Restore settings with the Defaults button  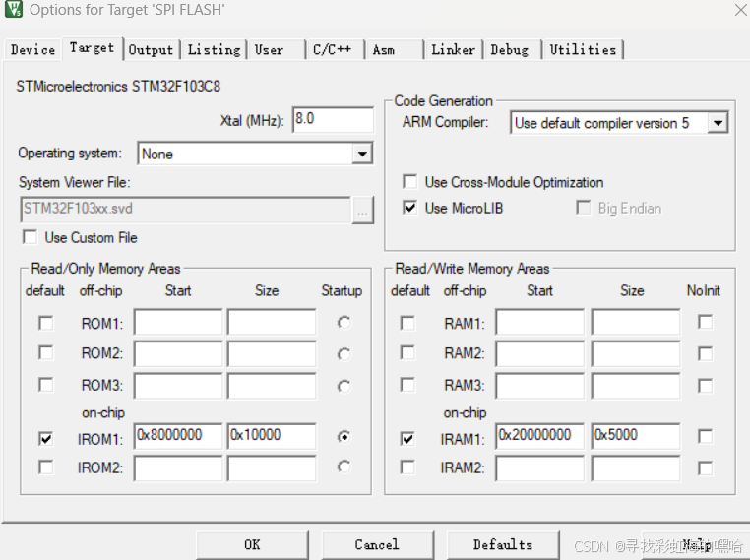[x=503, y=544]
